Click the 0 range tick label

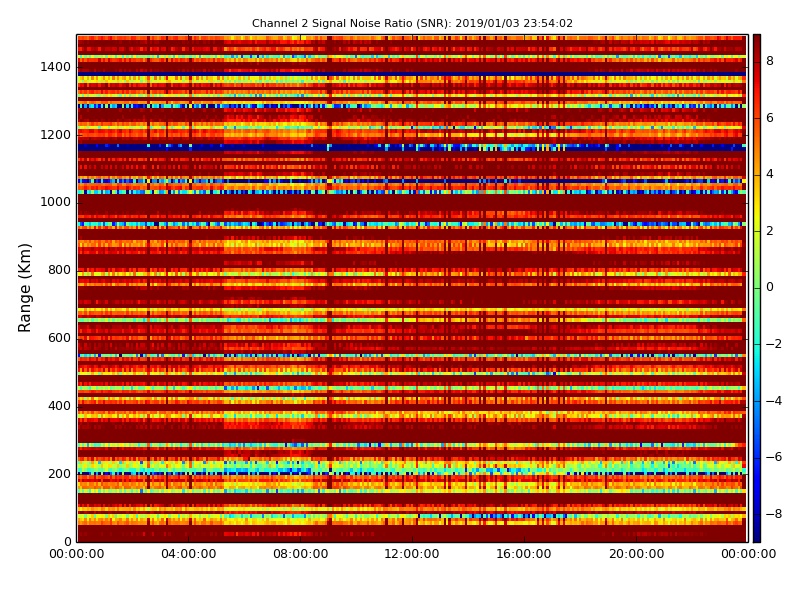(68, 541)
